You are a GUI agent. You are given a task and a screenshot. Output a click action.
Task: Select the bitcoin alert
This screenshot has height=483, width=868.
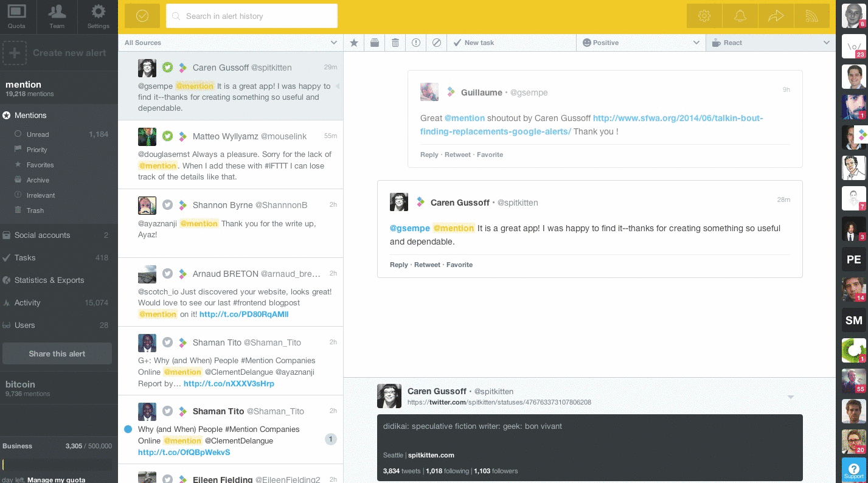pos(58,388)
